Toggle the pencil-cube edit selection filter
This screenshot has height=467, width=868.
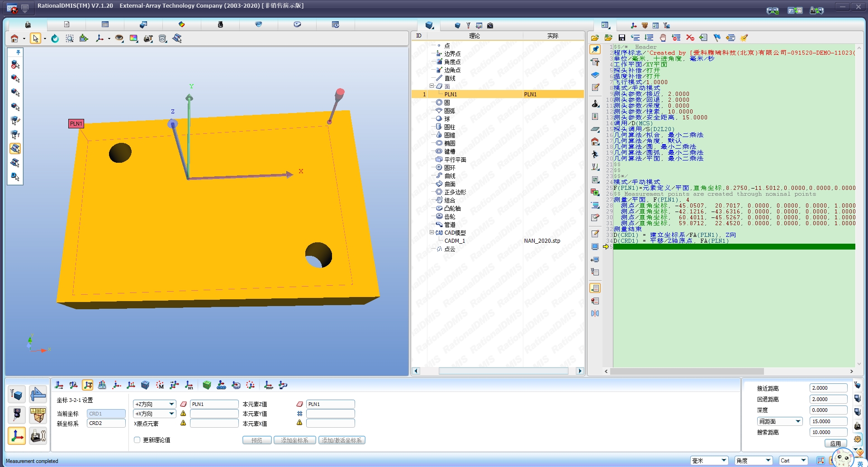15,121
